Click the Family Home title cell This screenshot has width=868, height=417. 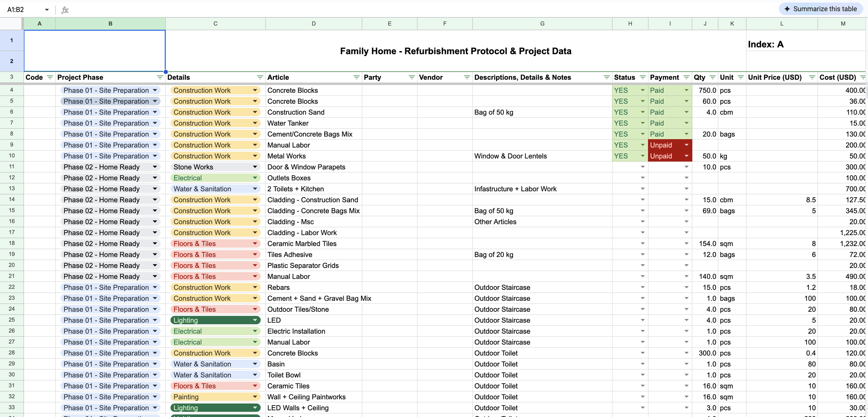pos(456,51)
